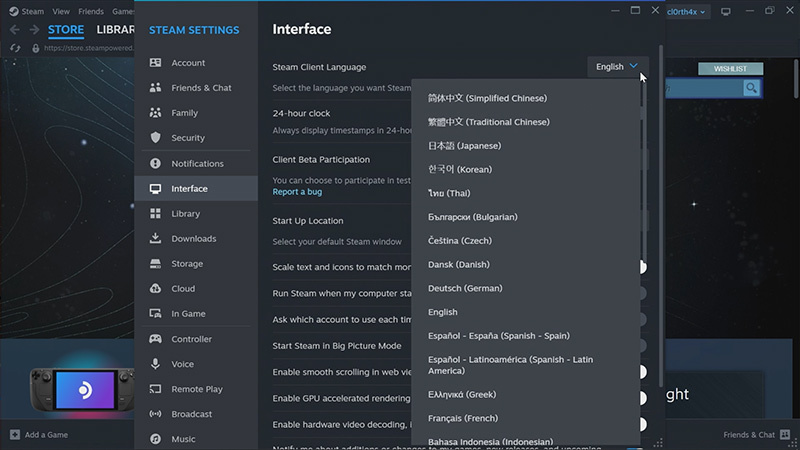Go to Friends & Chat settings
The width and height of the screenshot is (800, 450).
[x=200, y=88]
